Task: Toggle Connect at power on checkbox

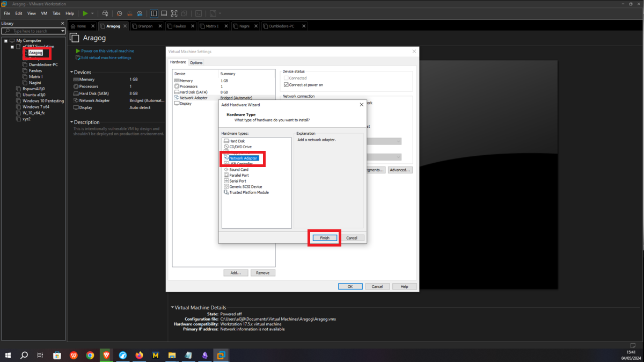Action: click(x=286, y=85)
